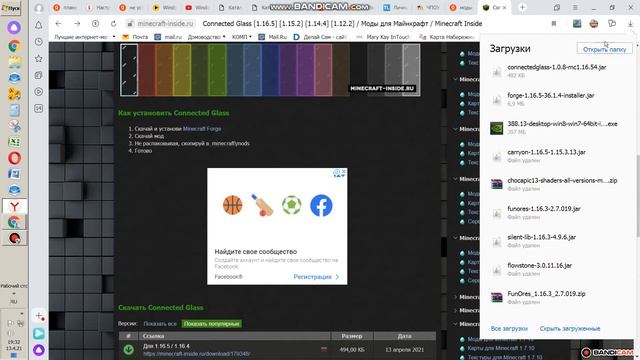Switch to the YouTube browser tab
This screenshot has width=640, height=360.
196,7
